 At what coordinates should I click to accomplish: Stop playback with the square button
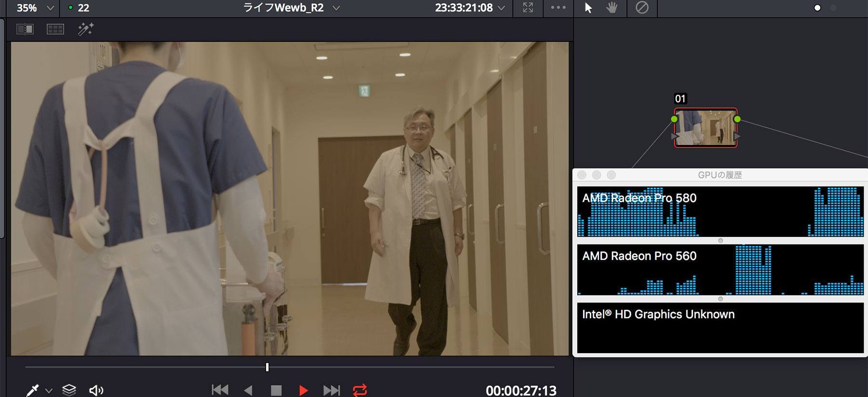[276, 390]
